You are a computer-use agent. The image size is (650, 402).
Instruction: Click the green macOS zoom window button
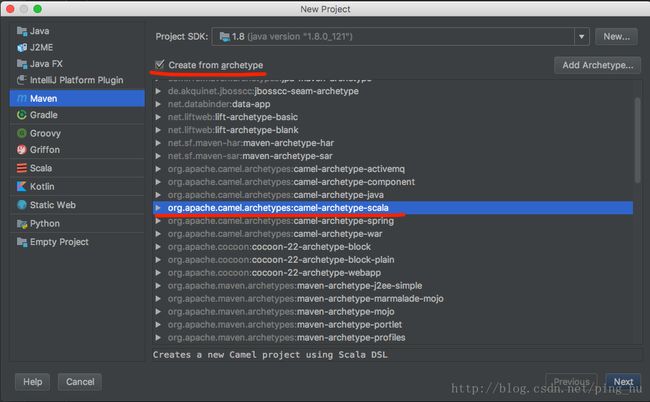[x=37, y=9]
